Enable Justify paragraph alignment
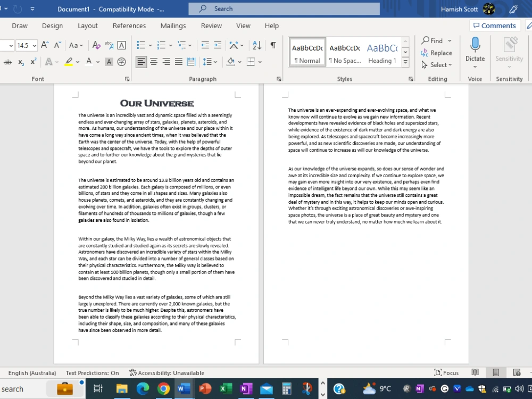Image resolution: width=532 pixels, height=399 pixels. pyautogui.click(x=179, y=62)
